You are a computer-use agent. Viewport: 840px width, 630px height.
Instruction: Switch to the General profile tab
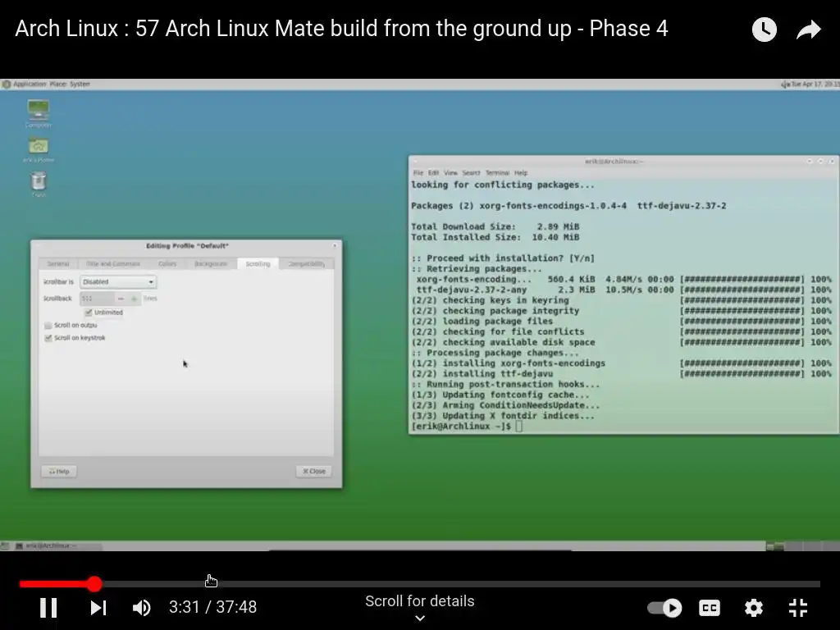coord(58,263)
